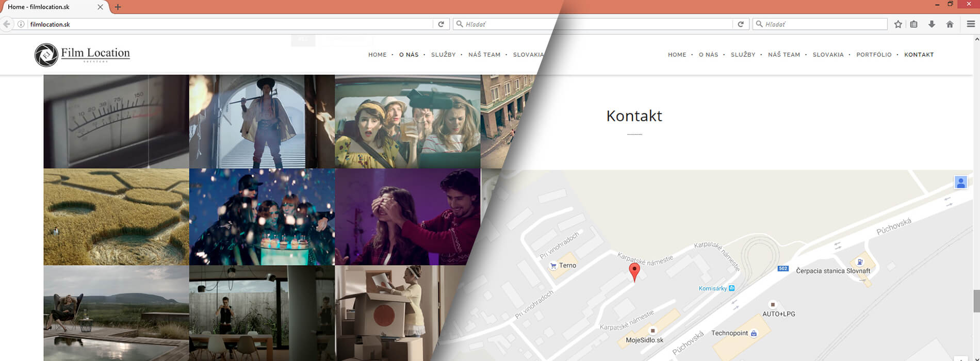Select the 'Home - filmlocation.sk' tab
Viewport: 980px width, 361px height.
54,7
